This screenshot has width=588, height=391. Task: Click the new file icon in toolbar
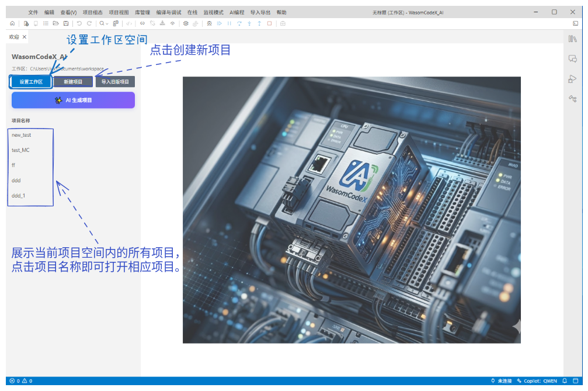[26, 23]
